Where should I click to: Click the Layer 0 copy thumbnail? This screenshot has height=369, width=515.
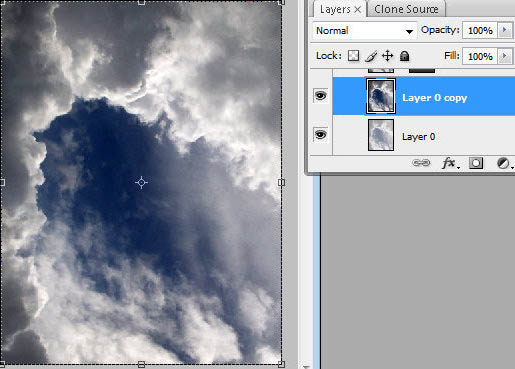pos(381,96)
